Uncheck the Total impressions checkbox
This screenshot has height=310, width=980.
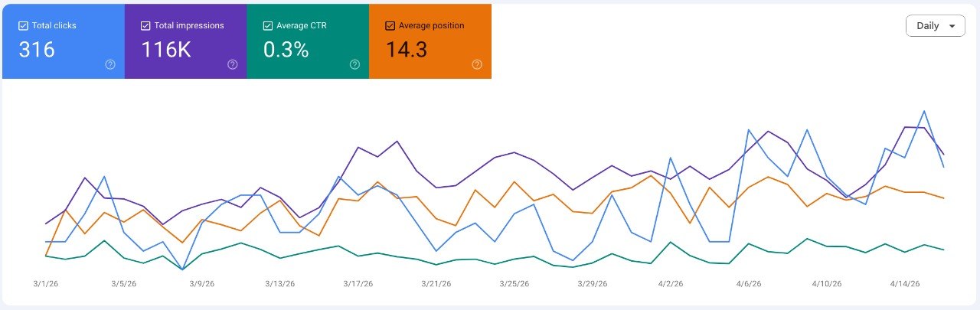(x=145, y=25)
